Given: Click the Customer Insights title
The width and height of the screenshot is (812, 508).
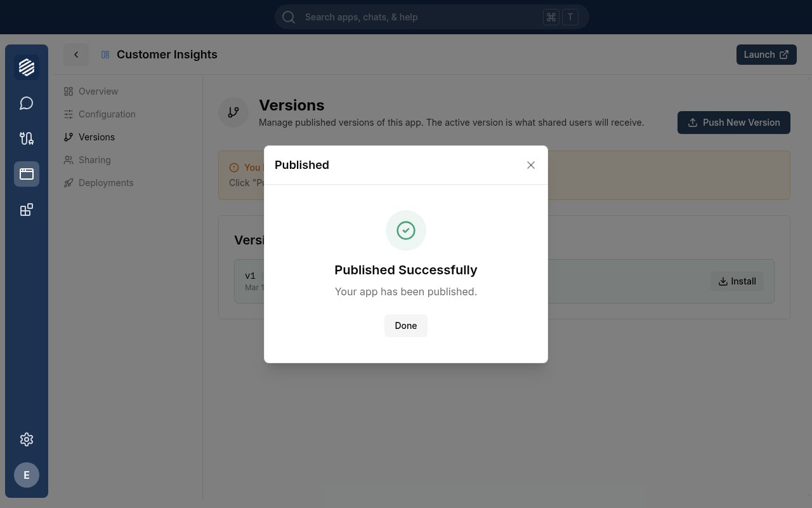Looking at the screenshot, I should 167,55.
